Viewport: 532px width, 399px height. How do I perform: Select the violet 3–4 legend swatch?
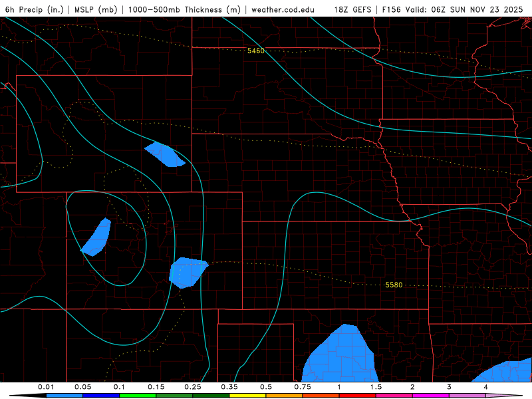(x=467, y=396)
